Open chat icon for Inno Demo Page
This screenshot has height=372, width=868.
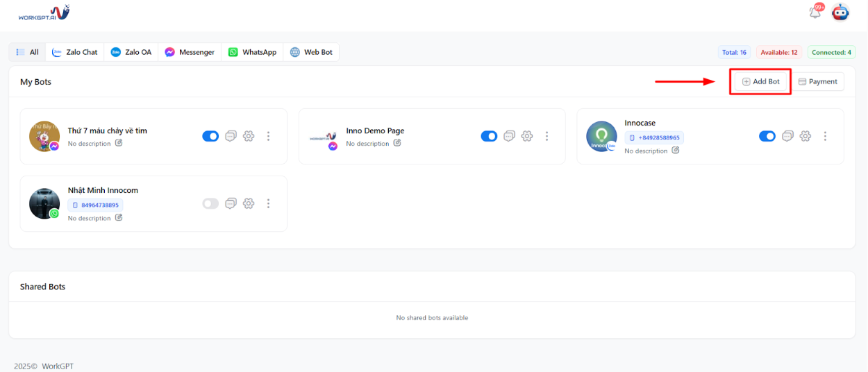point(509,136)
